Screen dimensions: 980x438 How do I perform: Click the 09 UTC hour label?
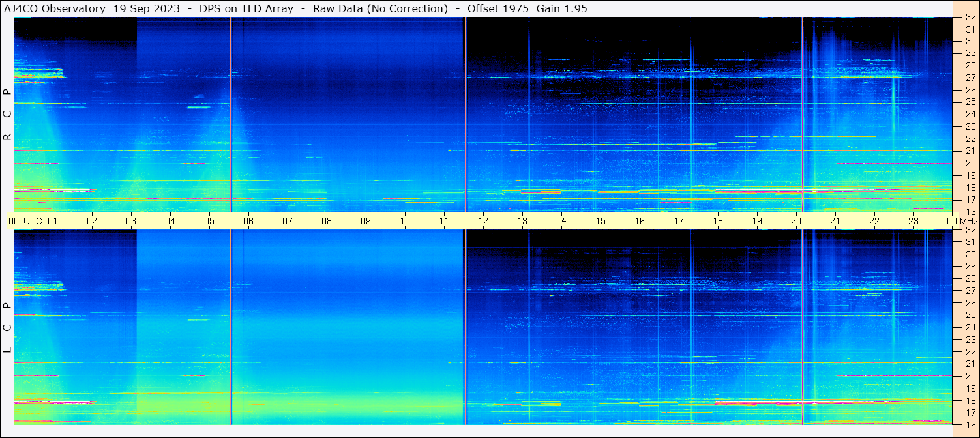click(366, 221)
